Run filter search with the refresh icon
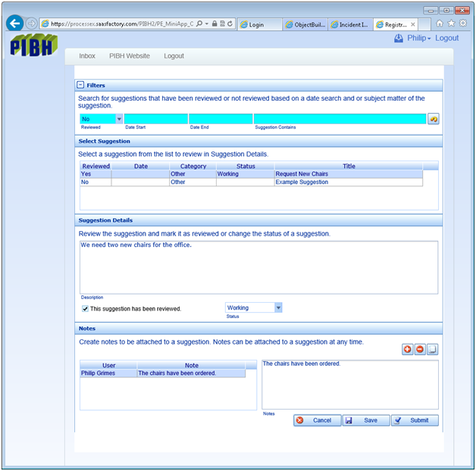Viewport: 476px width, 471px height. [x=434, y=119]
